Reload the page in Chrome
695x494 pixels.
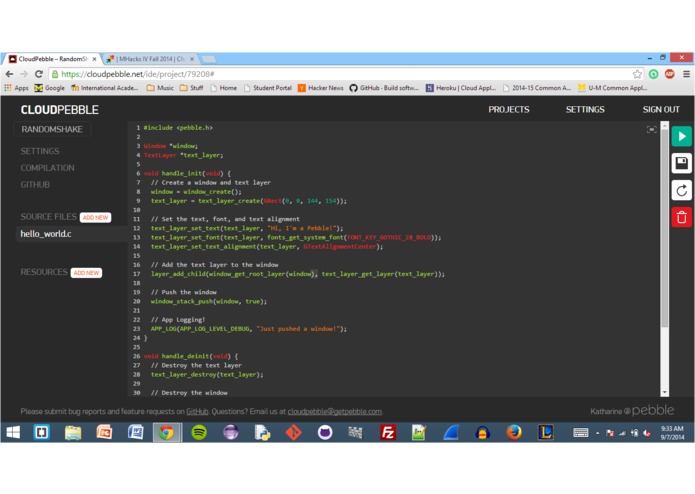point(39,74)
